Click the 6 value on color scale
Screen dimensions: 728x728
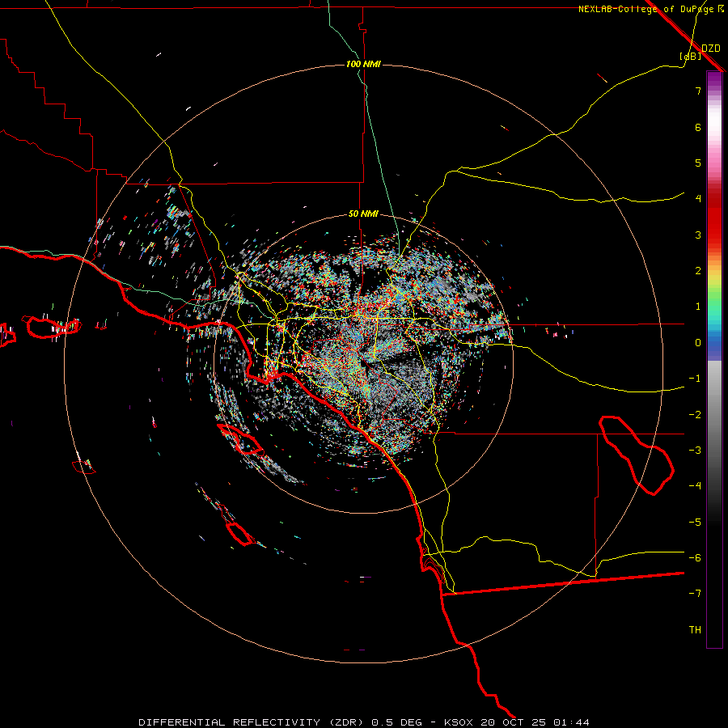(698, 127)
